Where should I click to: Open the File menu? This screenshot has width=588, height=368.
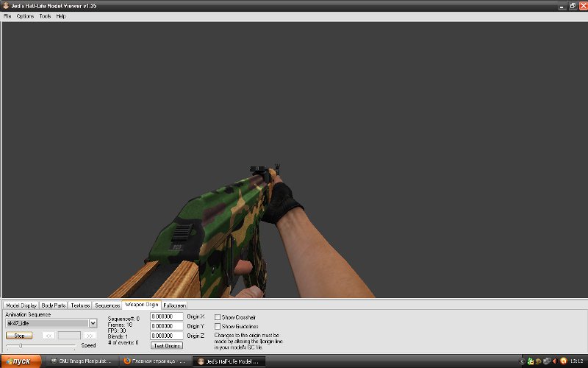click(7, 16)
